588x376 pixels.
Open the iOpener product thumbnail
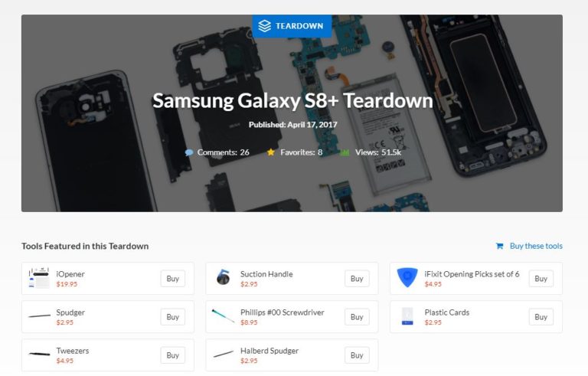click(39, 278)
